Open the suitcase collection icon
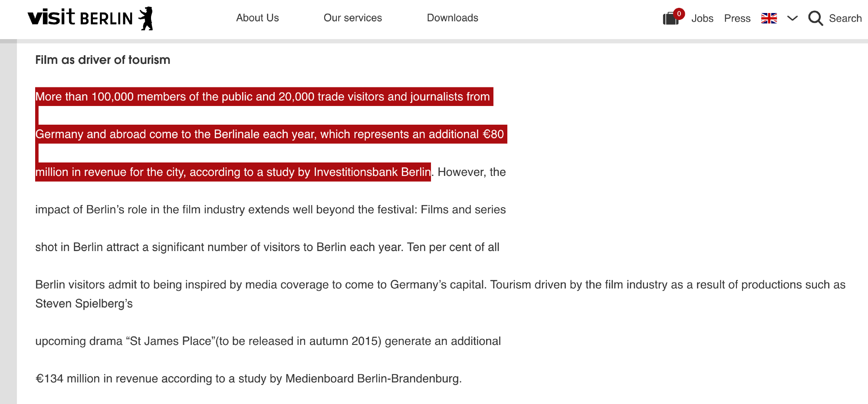 670,19
